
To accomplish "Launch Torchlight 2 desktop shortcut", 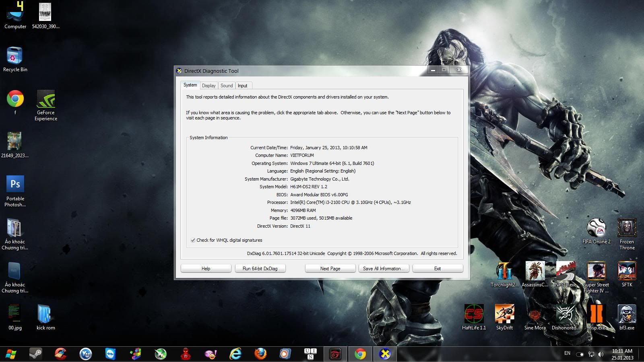I will [504, 274].
